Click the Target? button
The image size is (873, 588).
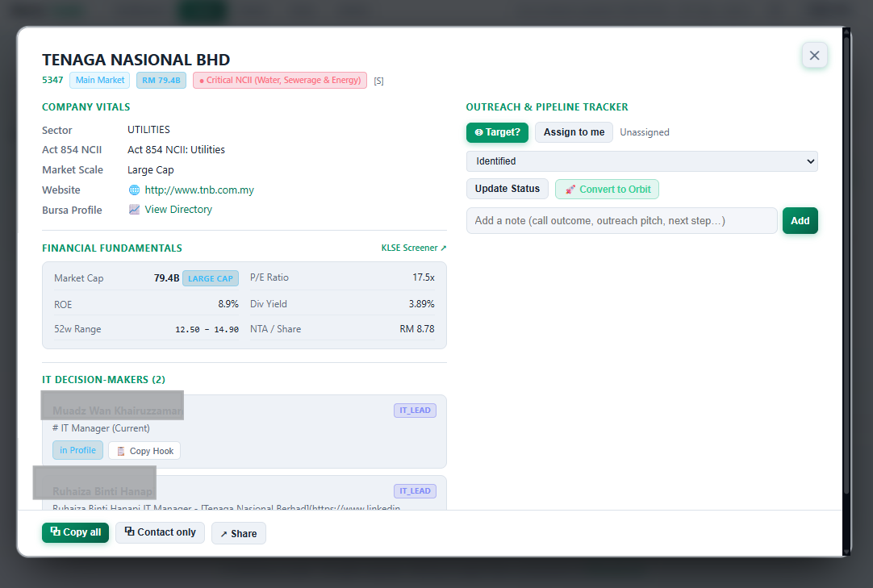(x=497, y=132)
